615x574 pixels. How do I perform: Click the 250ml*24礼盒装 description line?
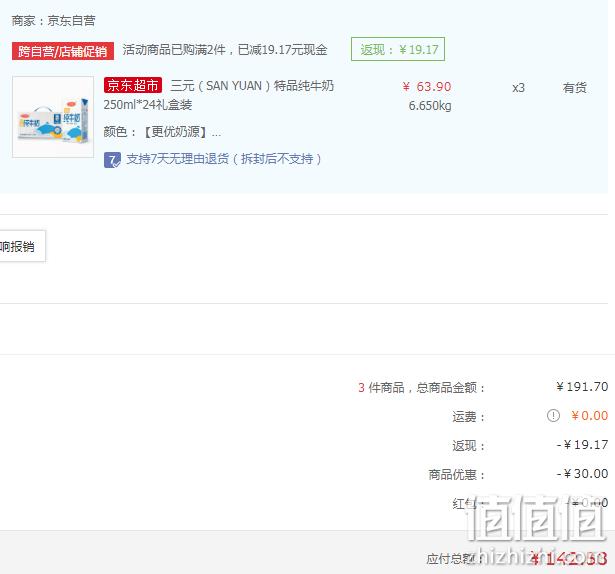(x=148, y=105)
